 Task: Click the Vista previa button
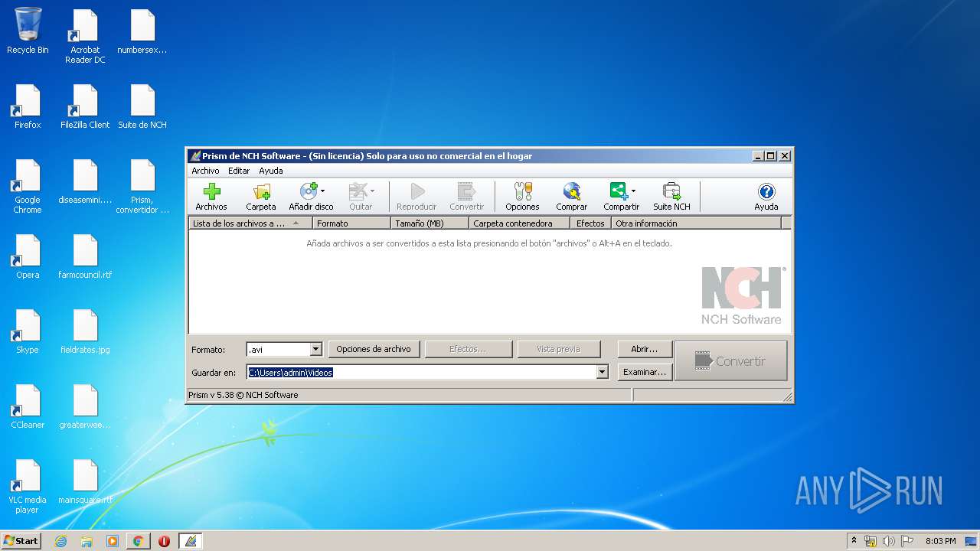click(558, 349)
